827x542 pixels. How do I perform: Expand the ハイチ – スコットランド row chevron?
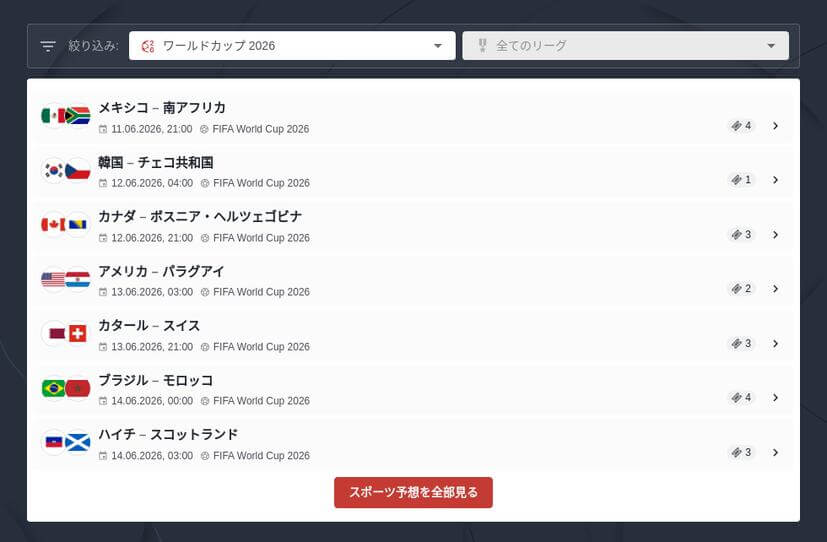pos(775,452)
